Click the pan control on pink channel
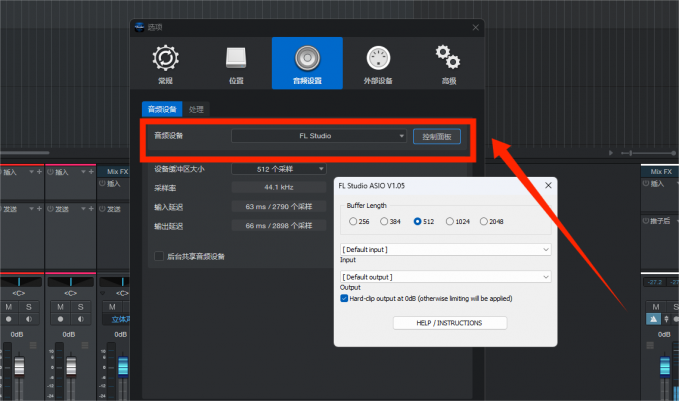Screen dimensions: 679x401 [71, 282]
